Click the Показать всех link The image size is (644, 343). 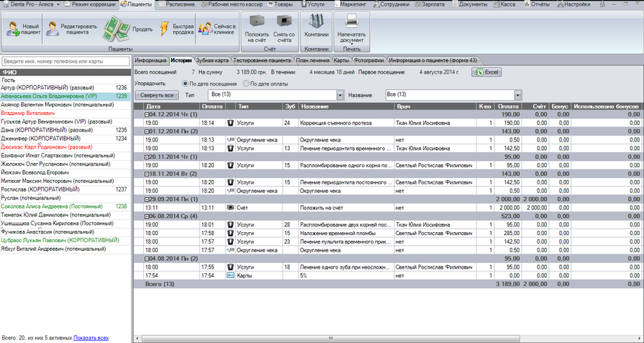click(91, 338)
